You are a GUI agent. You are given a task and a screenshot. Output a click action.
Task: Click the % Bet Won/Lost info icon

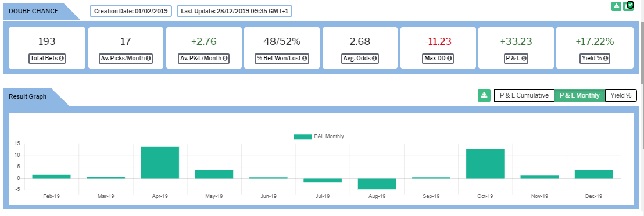(305, 58)
